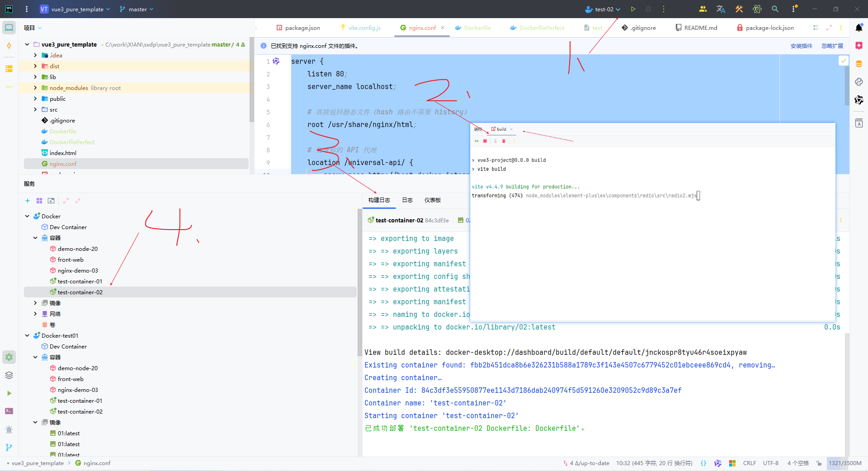Expand 网络 under the Docker node
The width and height of the screenshot is (868, 471).
pos(35,314)
